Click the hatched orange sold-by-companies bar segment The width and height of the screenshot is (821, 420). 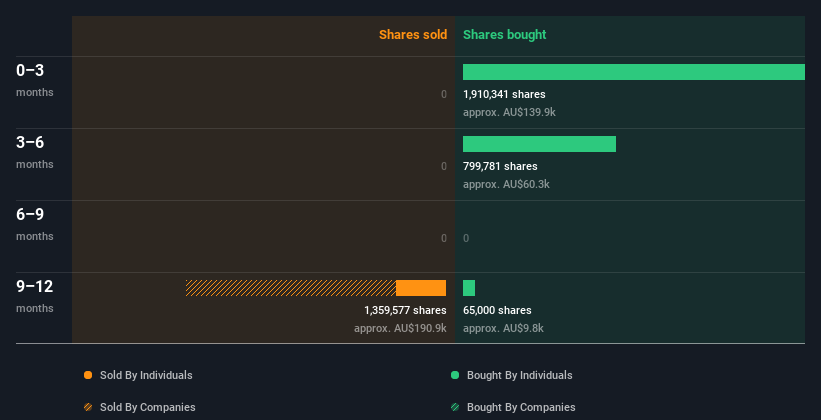(291, 288)
